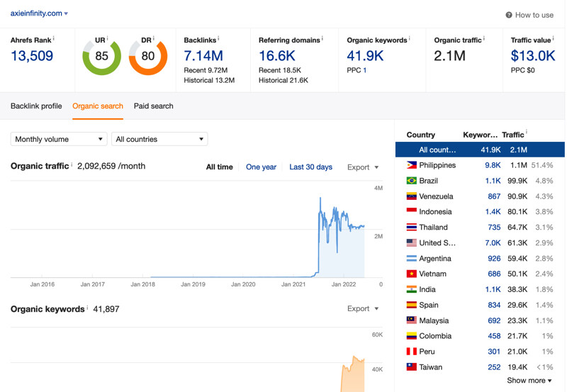Image resolution: width=567 pixels, height=392 pixels.
Task: Click the Brazil flag icon
Action: click(412, 181)
